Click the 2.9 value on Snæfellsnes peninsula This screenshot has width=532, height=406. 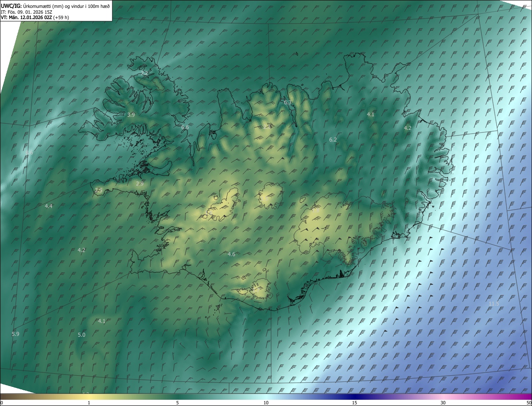point(140,183)
